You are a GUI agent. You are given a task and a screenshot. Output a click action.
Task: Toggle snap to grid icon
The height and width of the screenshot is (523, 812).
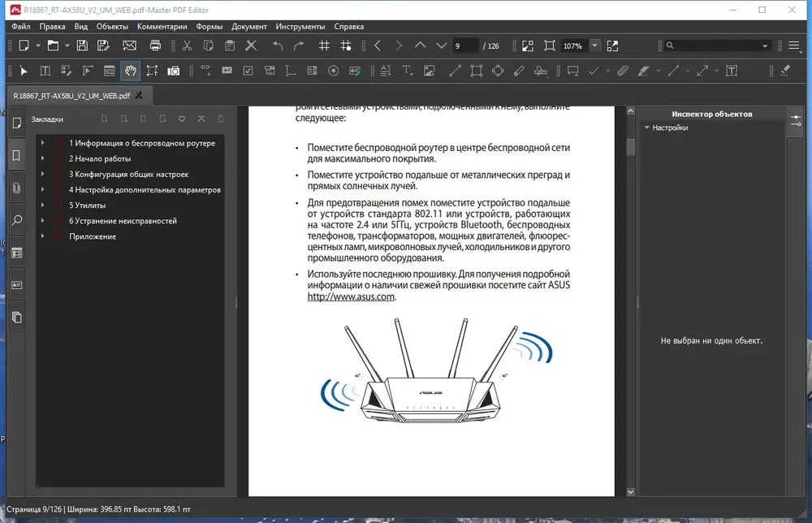point(346,45)
